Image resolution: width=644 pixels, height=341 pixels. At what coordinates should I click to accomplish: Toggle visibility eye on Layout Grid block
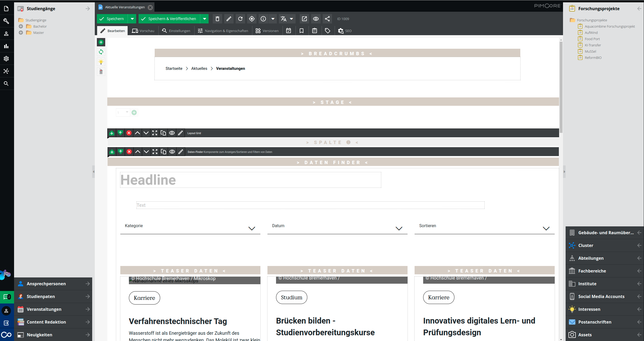[x=172, y=133]
